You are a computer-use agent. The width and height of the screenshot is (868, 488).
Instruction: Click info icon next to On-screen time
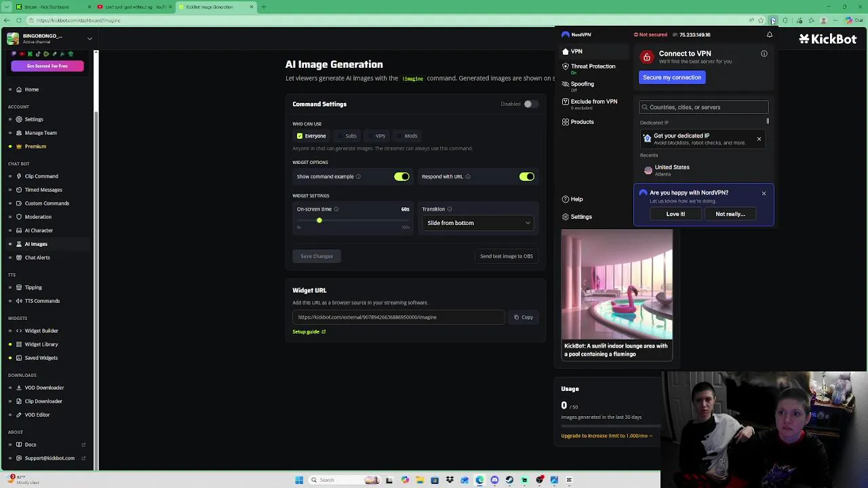click(x=336, y=209)
